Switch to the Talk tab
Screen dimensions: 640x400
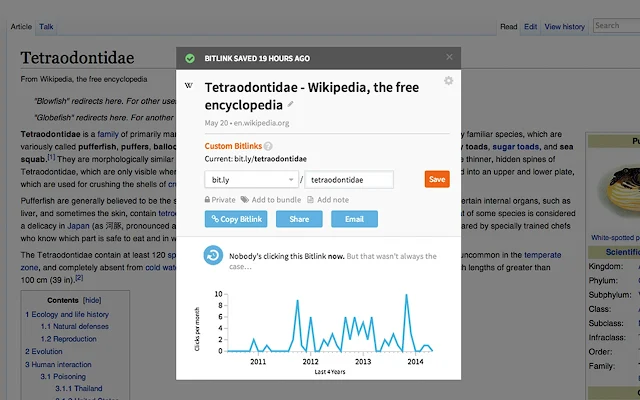[47, 25]
